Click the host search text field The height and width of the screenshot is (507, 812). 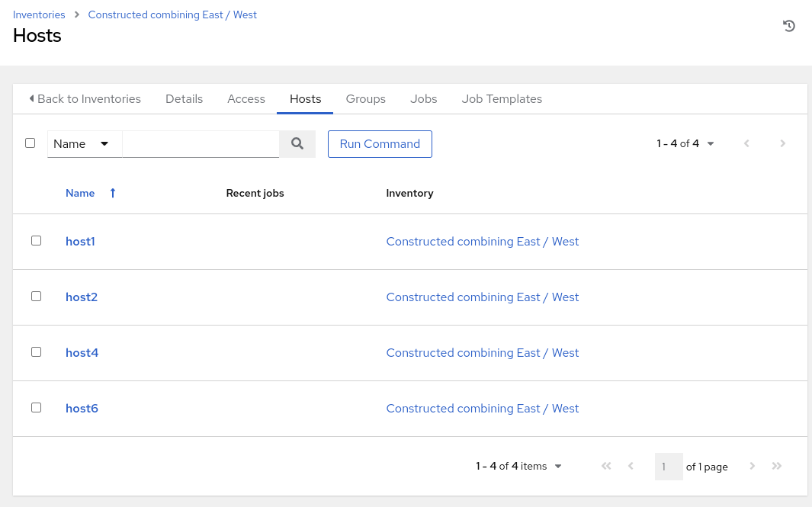[x=201, y=143]
